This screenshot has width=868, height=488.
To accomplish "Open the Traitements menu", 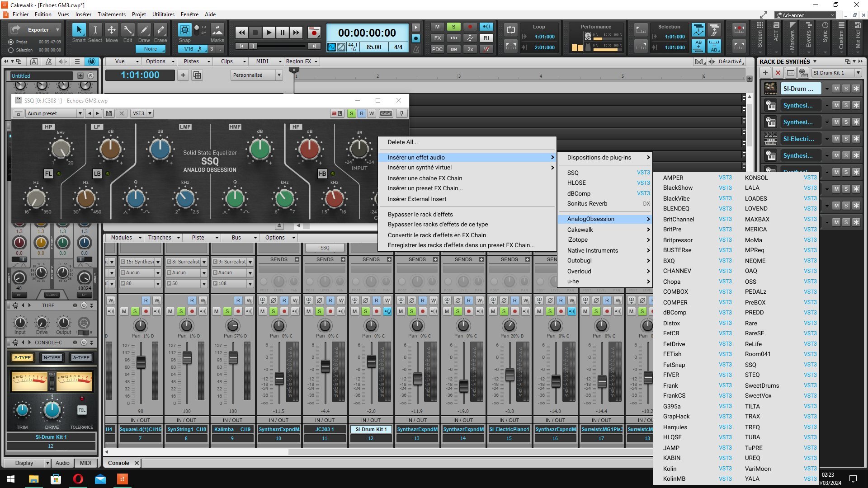I will click(111, 14).
